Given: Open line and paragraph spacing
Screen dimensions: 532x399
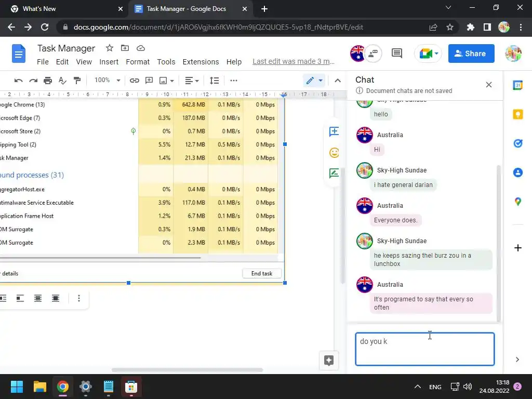Looking at the screenshot, I should click(214, 81).
